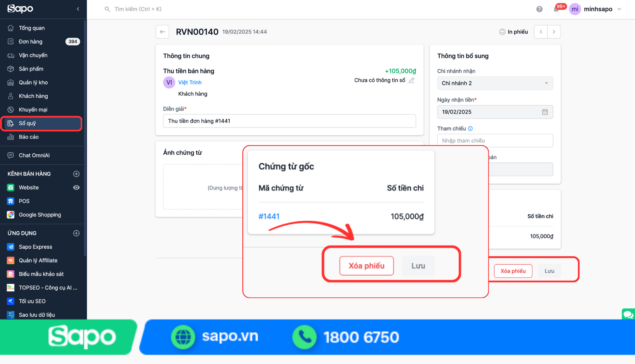Open the Sao lưu dữ liệu app icon
The width and height of the screenshot is (635, 364).
click(11, 315)
